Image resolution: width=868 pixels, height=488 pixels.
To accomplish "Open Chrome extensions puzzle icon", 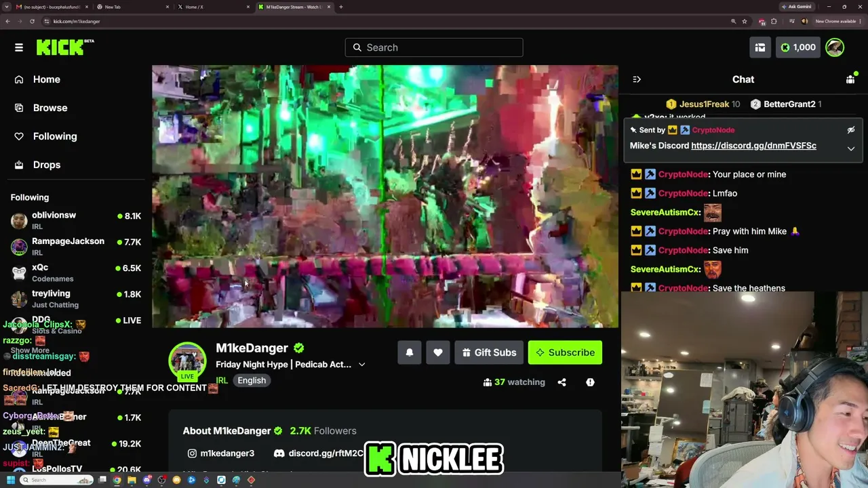I will pyautogui.click(x=774, y=21).
